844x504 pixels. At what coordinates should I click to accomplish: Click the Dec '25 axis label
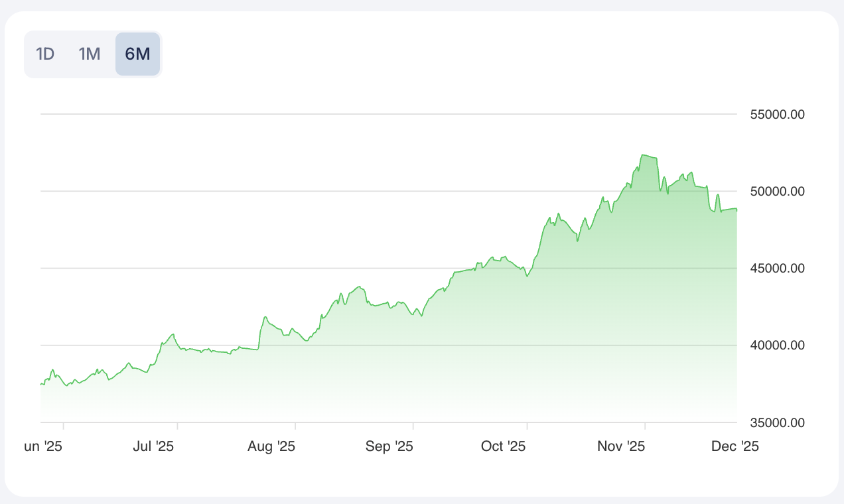736,446
